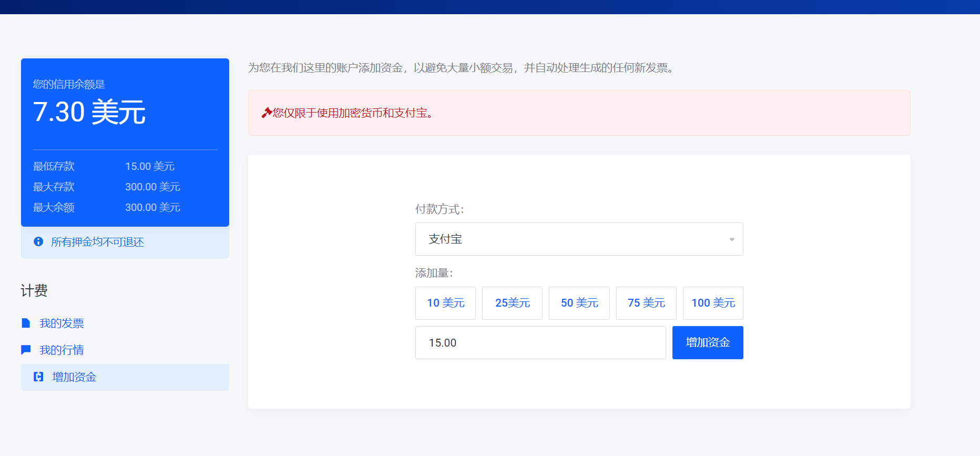Image resolution: width=980 pixels, height=456 pixels.
Task: Open the 支付宝 payment method selector
Action: (578, 239)
